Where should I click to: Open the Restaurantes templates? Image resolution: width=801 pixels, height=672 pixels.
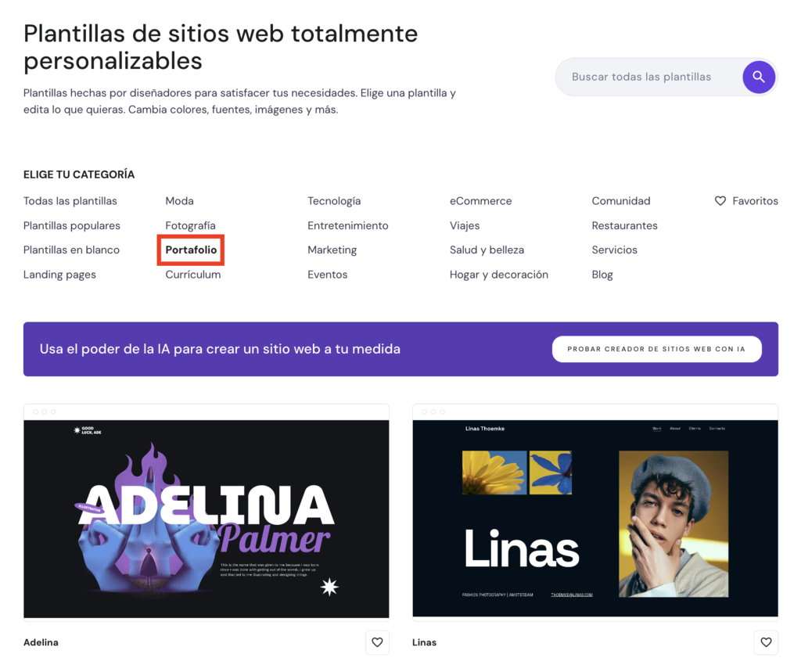(x=624, y=225)
